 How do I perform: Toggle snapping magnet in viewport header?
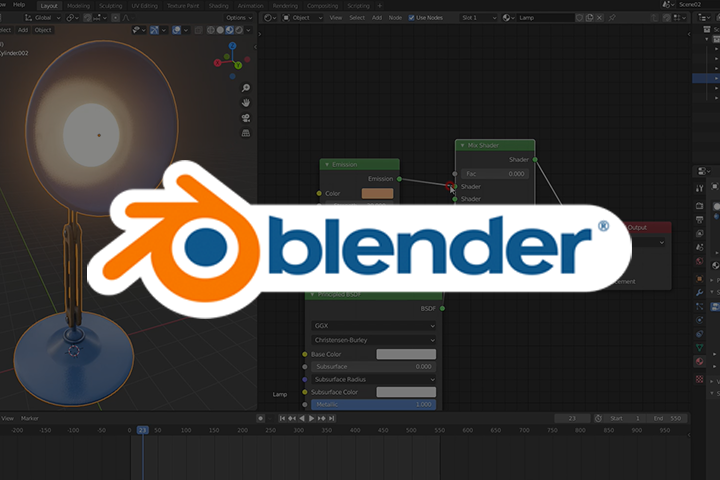coord(87,17)
